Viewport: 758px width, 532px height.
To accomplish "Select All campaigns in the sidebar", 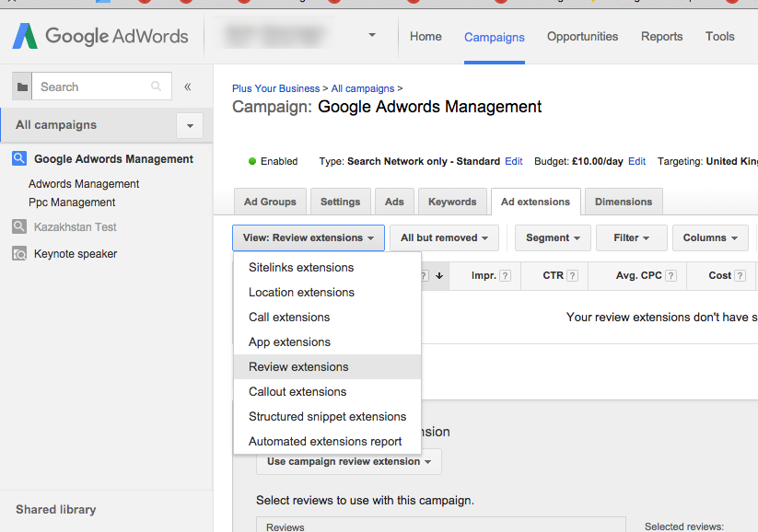I will pos(56,125).
